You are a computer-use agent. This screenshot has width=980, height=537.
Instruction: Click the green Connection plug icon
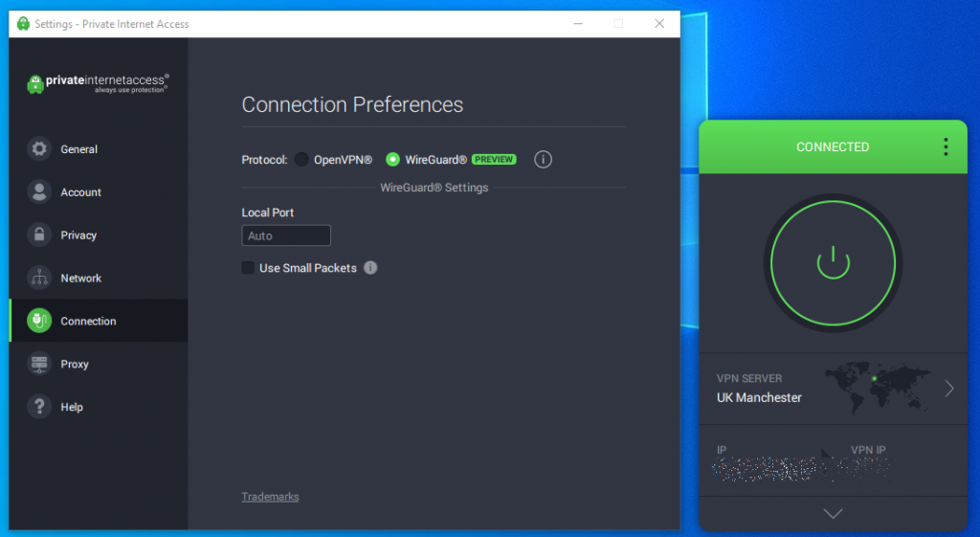[x=38, y=321]
